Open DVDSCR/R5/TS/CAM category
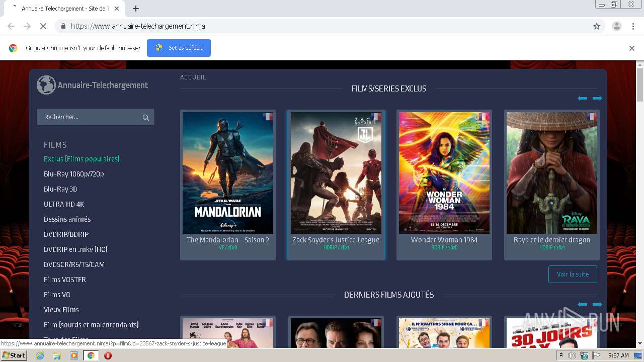644x362 pixels. pos(74,264)
